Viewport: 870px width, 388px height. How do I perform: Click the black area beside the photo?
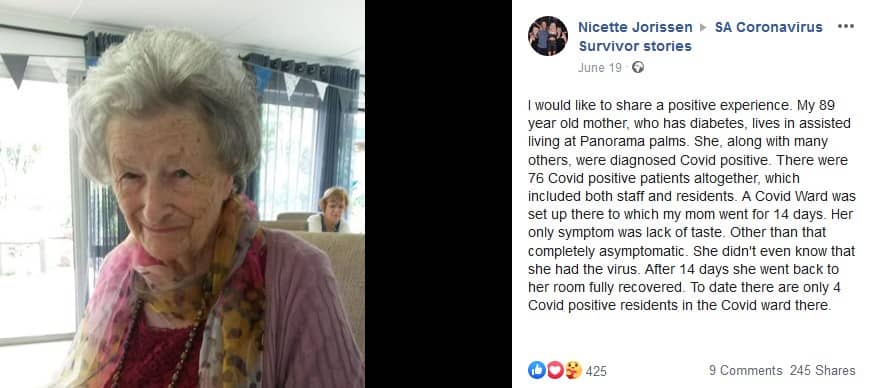tap(438, 194)
